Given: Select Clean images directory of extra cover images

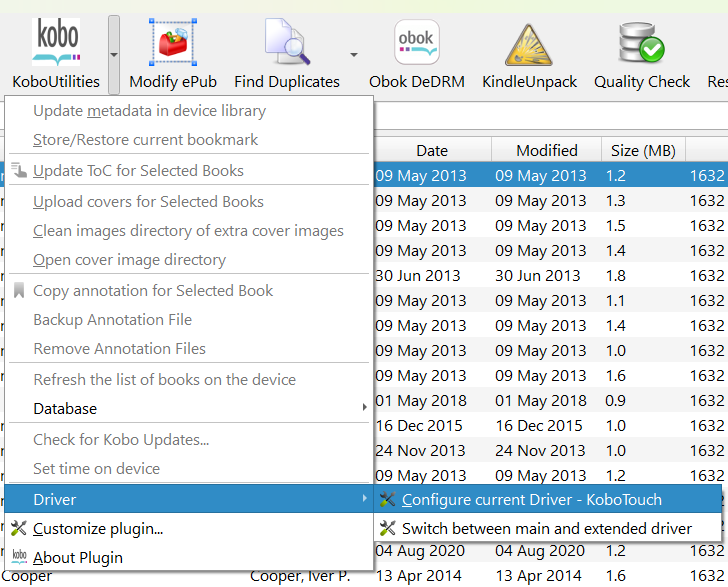Looking at the screenshot, I should coord(188,231).
